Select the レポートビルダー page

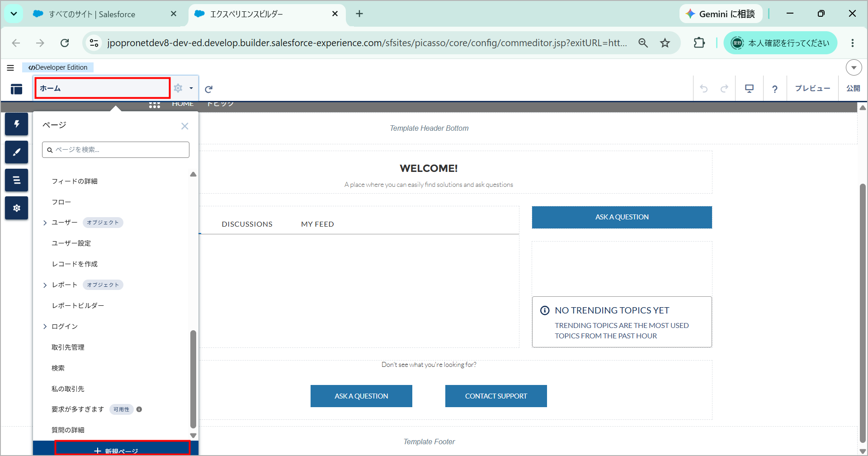78,306
